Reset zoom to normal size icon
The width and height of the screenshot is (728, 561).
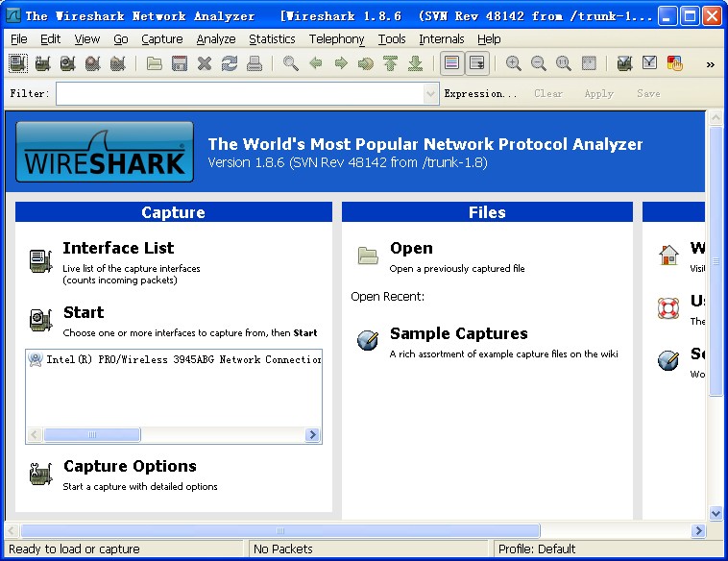coord(563,62)
